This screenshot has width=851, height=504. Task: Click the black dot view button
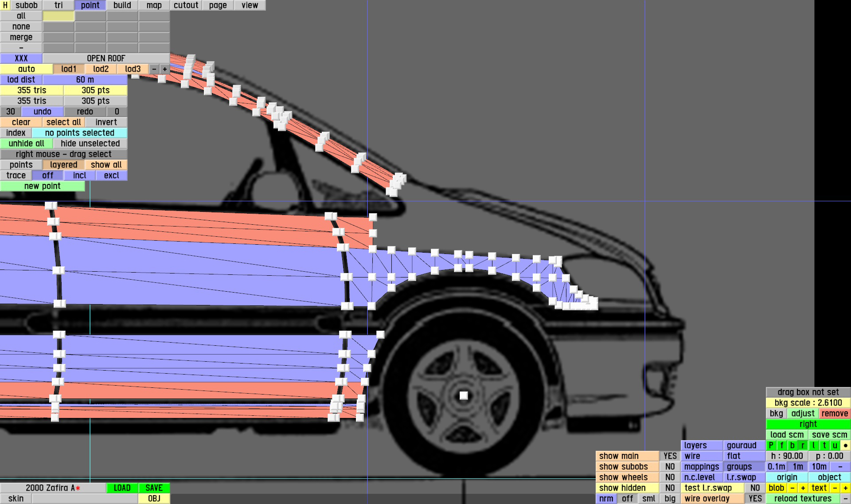pos(845,445)
